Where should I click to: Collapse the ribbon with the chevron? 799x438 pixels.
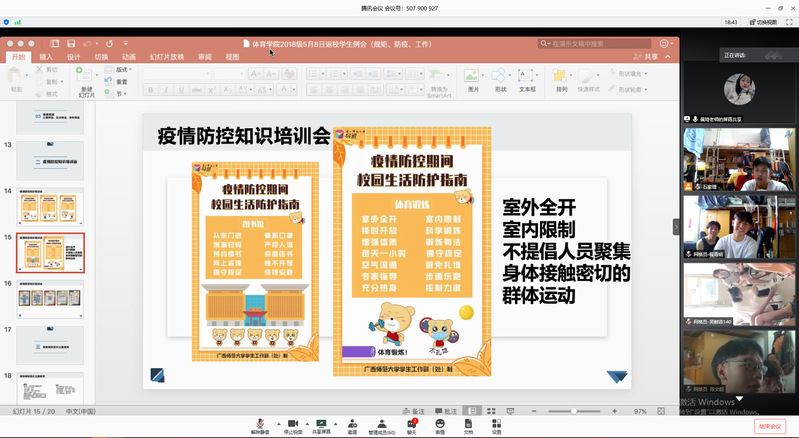click(668, 57)
